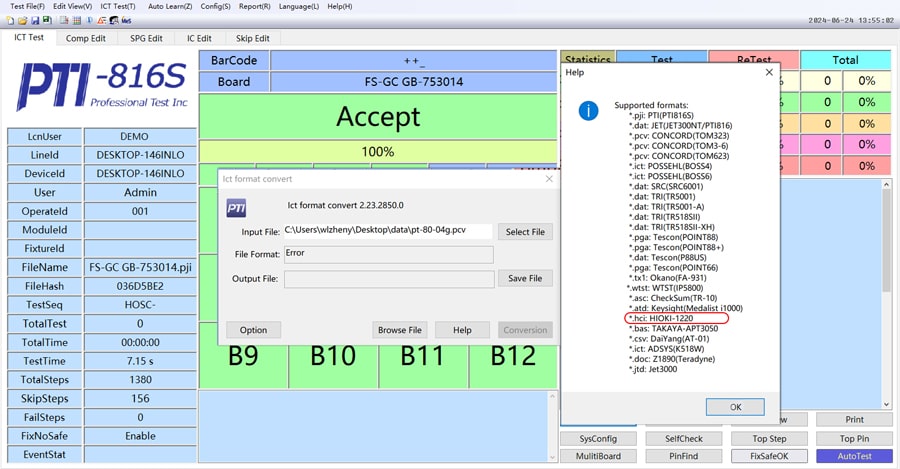Click the Browse File button

click(x=399, y=329)
